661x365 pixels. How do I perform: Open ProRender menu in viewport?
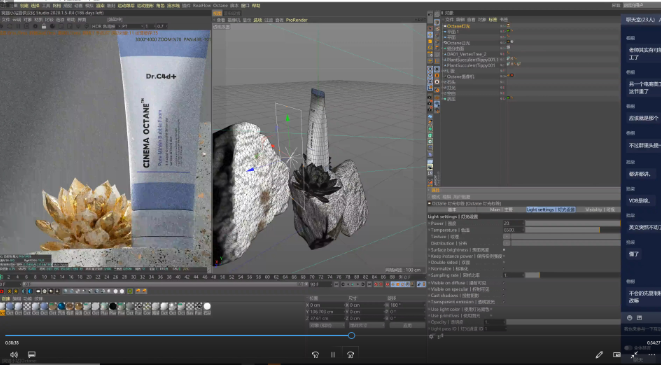click(x=296, y=20)
